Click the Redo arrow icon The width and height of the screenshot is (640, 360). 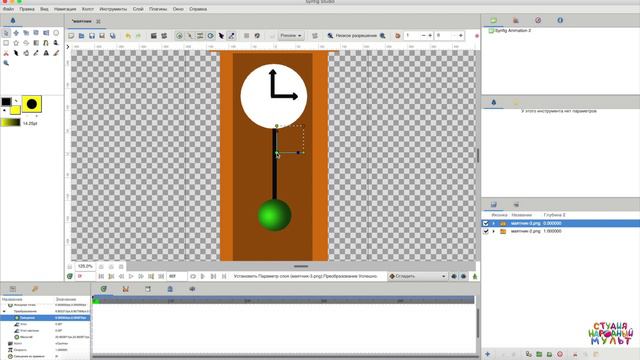[138, 36]
